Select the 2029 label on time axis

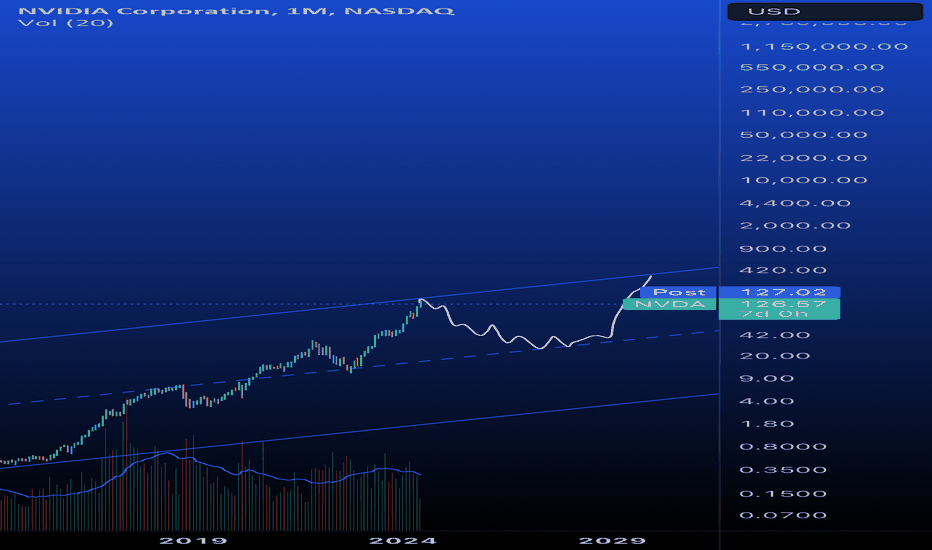(612, 540)
